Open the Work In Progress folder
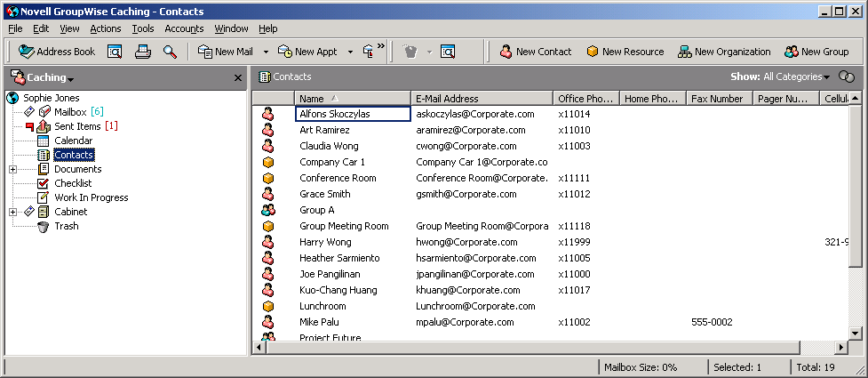868x378 pixels. coord(91,197)
